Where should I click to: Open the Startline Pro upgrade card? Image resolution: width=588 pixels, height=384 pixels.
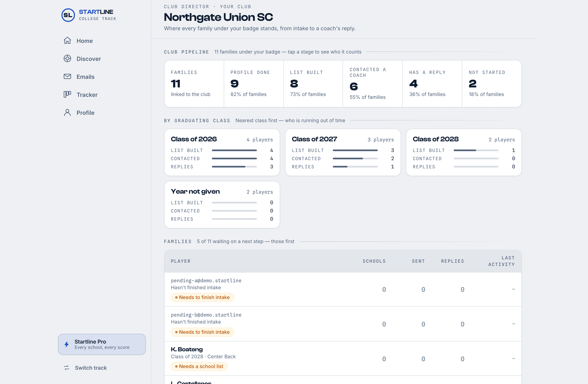102,344
